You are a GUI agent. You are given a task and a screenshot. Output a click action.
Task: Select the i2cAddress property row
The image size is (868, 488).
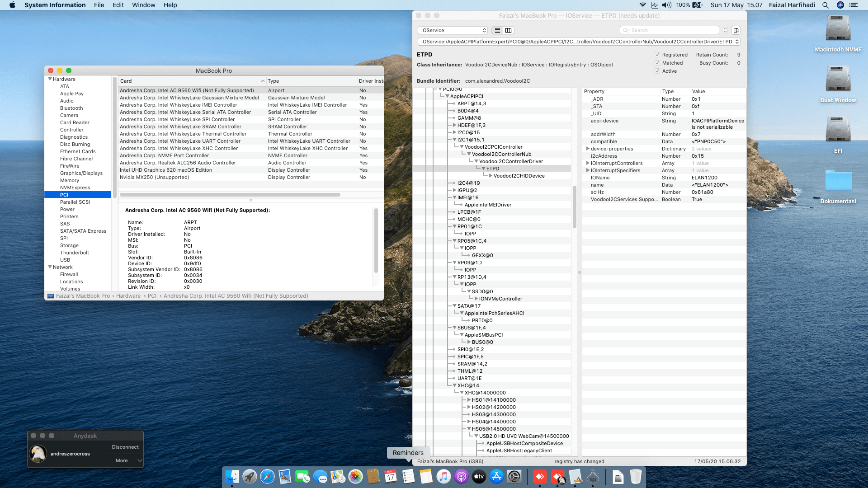664,156
